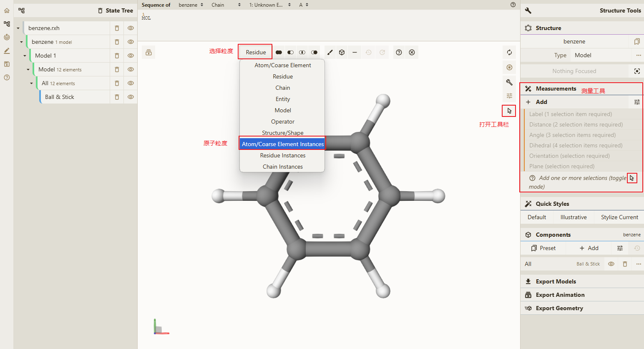The height and width of the screenshot is (349, 644).
Task: Hide Model 1 using its eye icon
Action: 131,56
